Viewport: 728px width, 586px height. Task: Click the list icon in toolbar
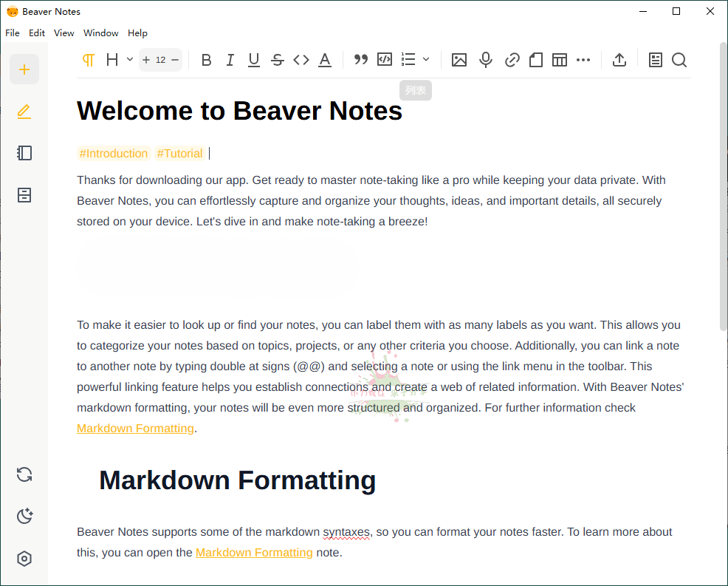tap(408, 59)
